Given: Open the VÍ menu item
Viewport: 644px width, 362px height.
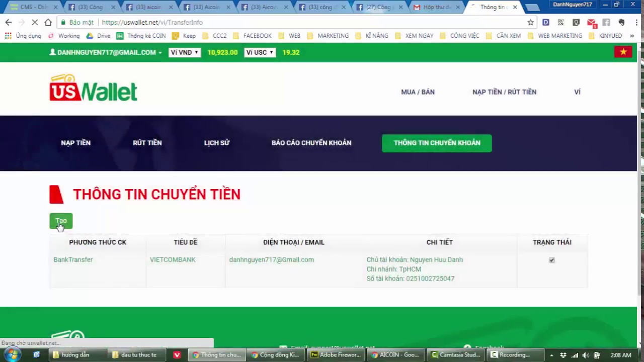Looking at the screenshot, I should pos(577,92).
